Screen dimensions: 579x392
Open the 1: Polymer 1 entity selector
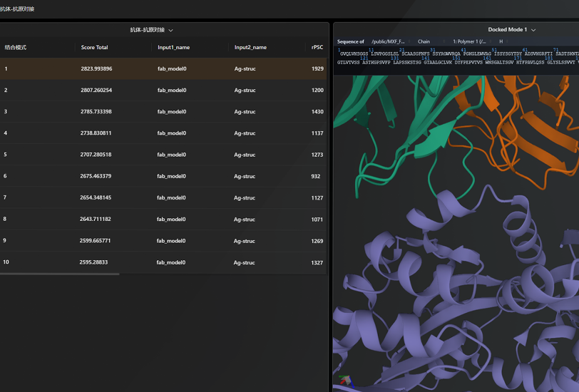[472, 42]
